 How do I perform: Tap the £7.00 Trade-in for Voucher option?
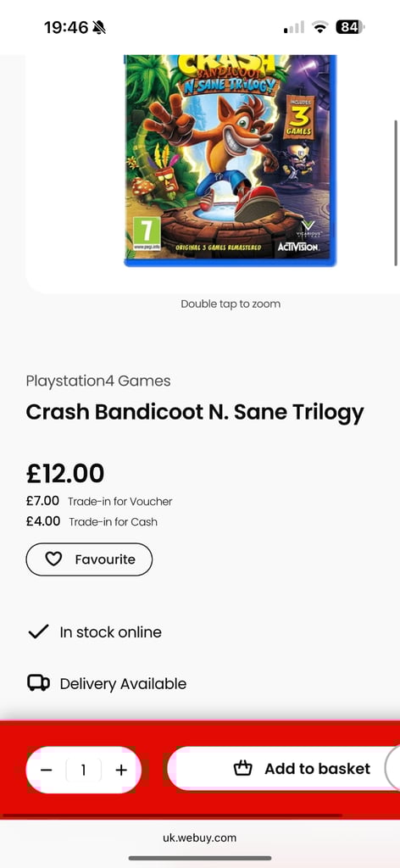coord(99,502)
